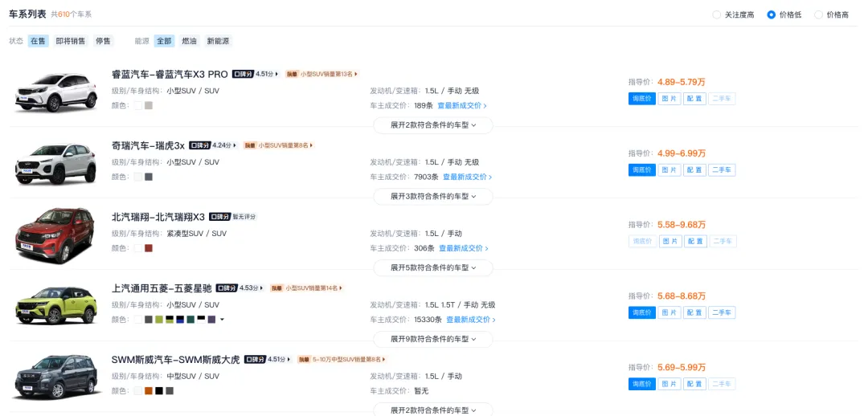The image size is (868, 416).
Task: Open 配置 for 五菱星驰
Action: pyautogui.click(x=695, y=312)
